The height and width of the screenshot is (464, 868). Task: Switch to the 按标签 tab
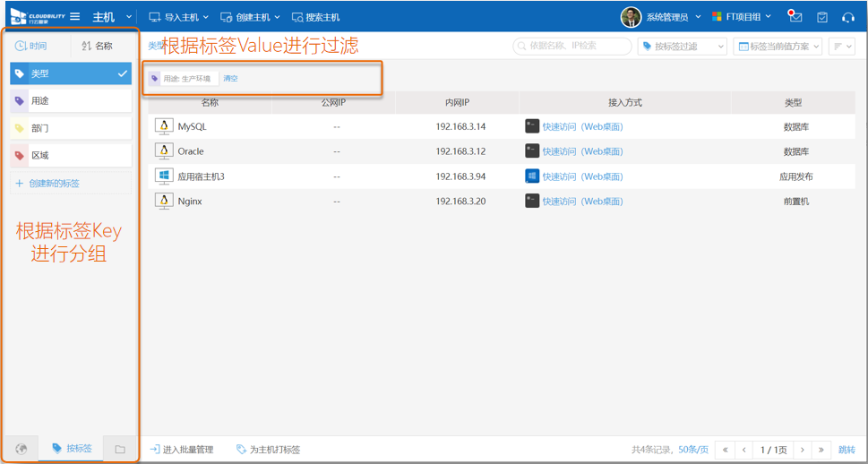(72, 448)
